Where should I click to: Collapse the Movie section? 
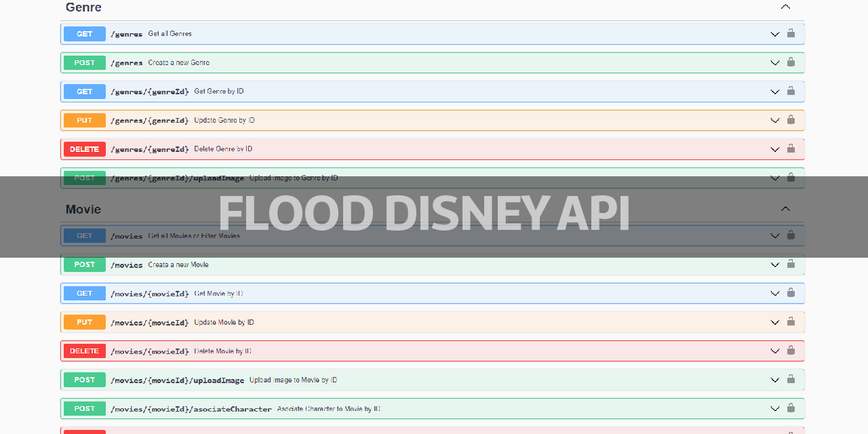pos(785,209)
